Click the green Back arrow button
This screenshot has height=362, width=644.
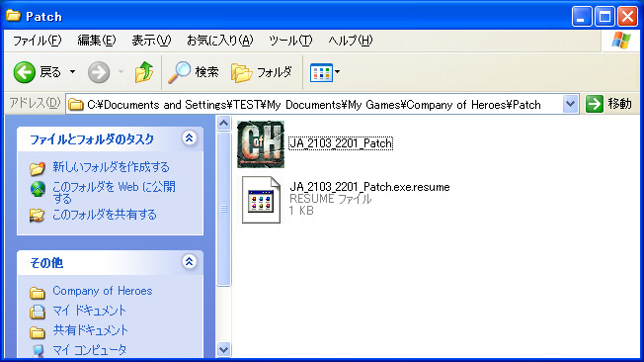tap(25, 72)
